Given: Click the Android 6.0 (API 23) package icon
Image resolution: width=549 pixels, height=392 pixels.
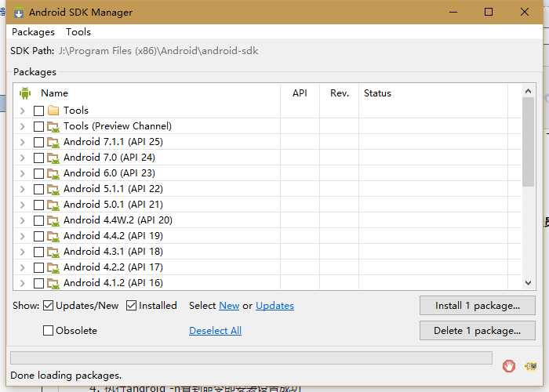Looking at the screenshot, I should pyautogui.click(x=53, y=173).
